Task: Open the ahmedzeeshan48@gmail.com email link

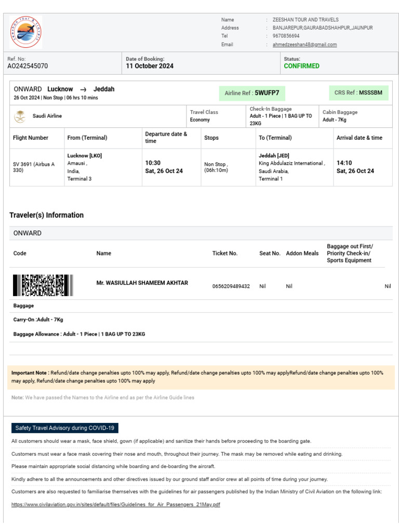Action: 304,45
